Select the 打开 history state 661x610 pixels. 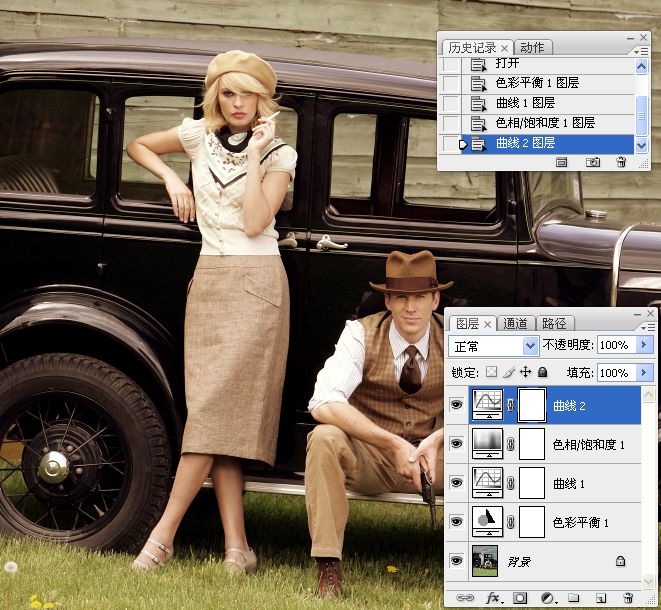507,63
